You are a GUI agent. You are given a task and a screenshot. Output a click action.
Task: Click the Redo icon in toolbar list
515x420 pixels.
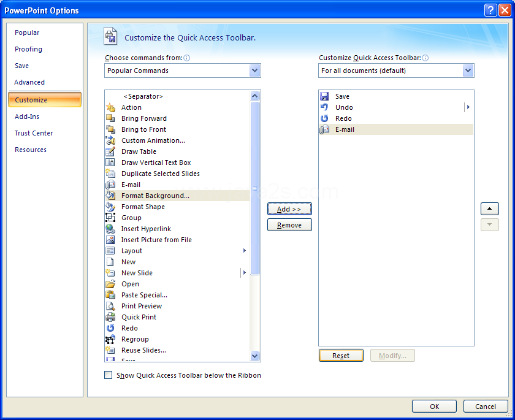[324, 118]
